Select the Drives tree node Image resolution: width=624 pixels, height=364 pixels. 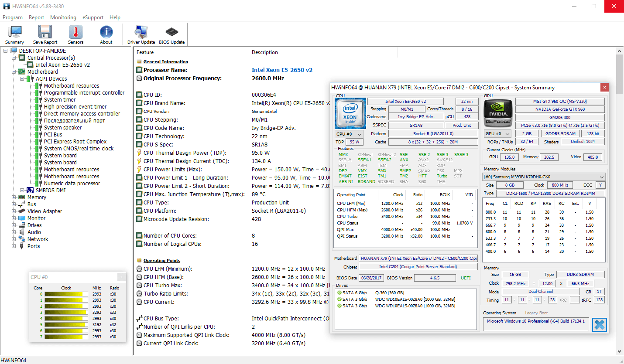point(34,225)
